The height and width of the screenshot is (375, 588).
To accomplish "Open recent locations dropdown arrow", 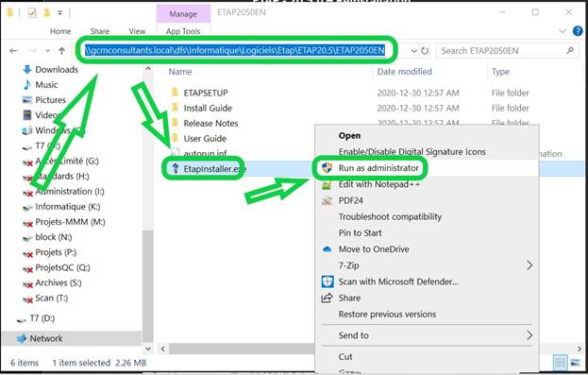I will 47,51.
